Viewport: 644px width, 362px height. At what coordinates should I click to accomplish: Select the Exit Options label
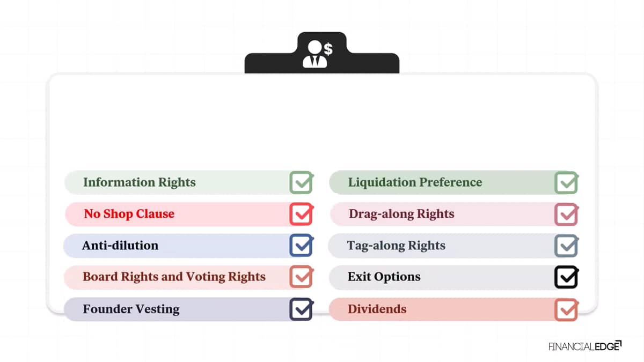384,277
